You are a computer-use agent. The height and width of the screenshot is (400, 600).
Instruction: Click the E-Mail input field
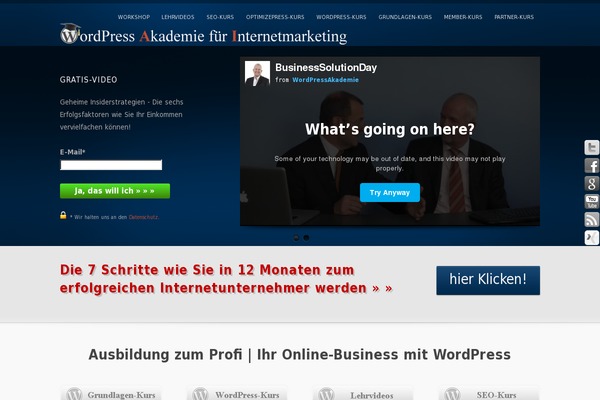click(x=111, y=165)
